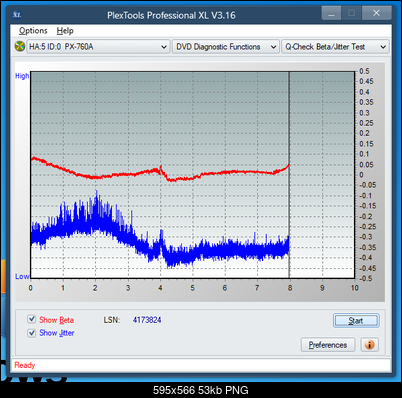Open the Help menu
This screenshot has height=398, width=402.
tap(65, 31)
